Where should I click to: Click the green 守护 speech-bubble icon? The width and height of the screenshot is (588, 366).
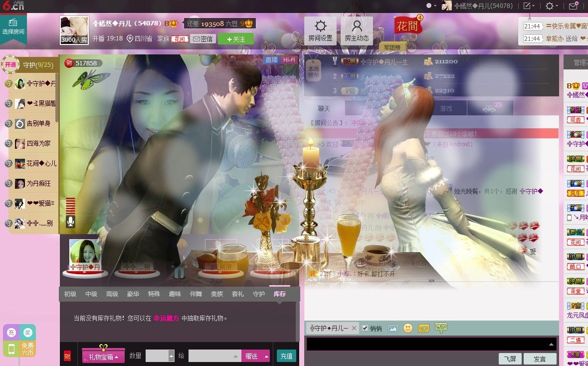coord(440,328)
